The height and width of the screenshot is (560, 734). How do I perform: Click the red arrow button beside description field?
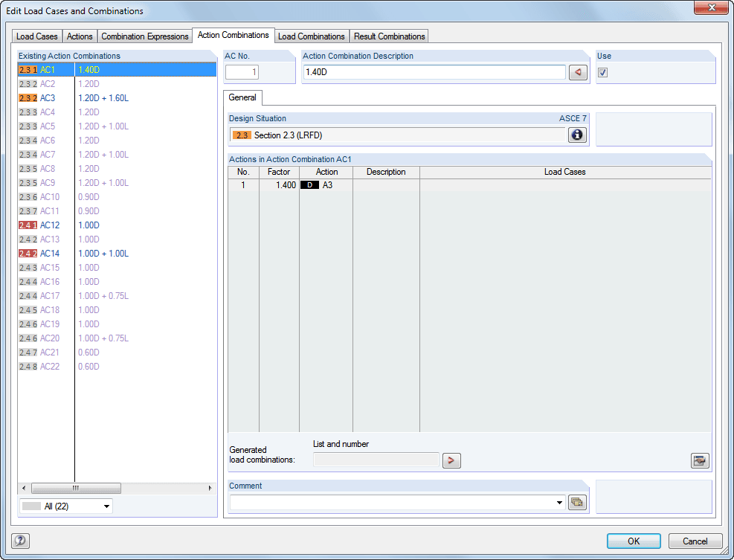click(578, 72)
